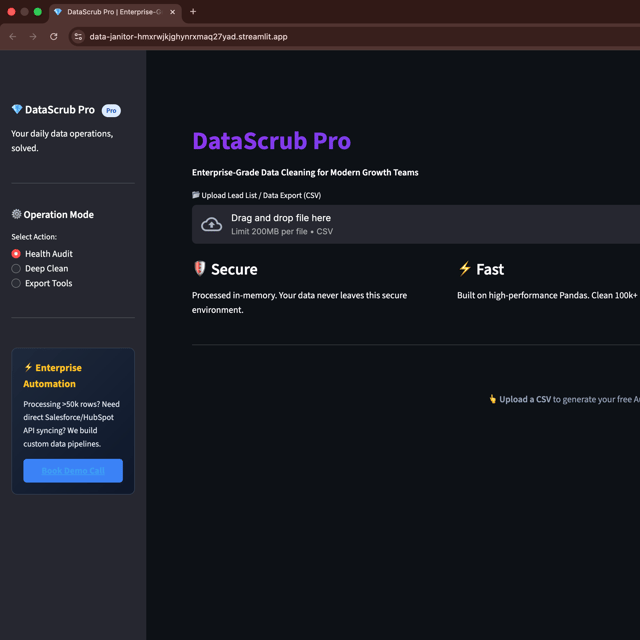Click the Operation Mode gear icon

pyautogui.click(x=16, y=214)
